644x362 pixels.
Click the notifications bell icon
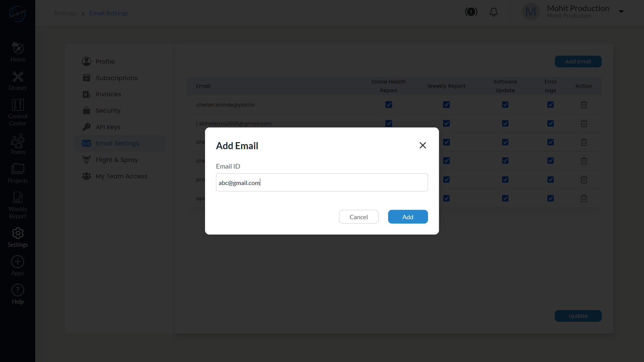pos(493,12)
